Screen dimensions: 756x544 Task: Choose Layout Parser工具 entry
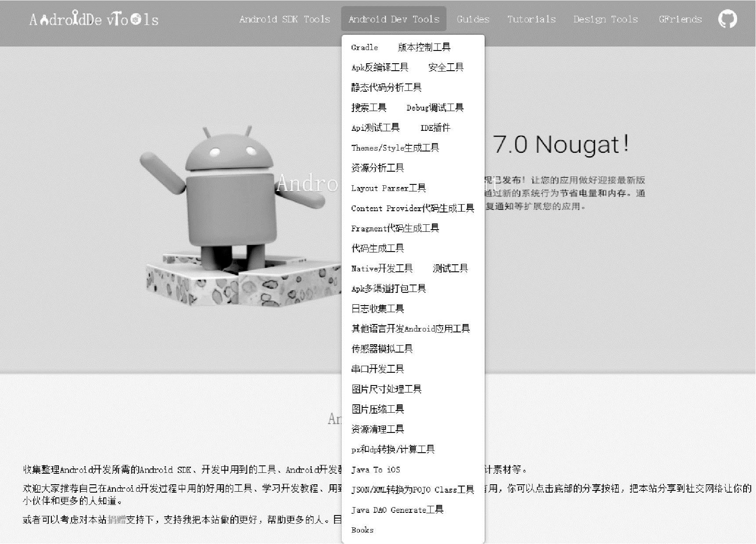point(389,188)
